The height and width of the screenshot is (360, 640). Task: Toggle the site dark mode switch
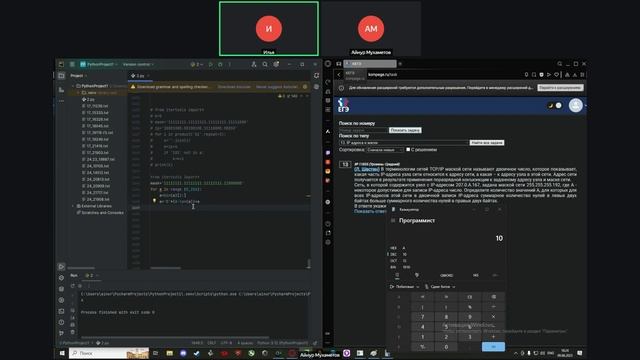point(554,106)
